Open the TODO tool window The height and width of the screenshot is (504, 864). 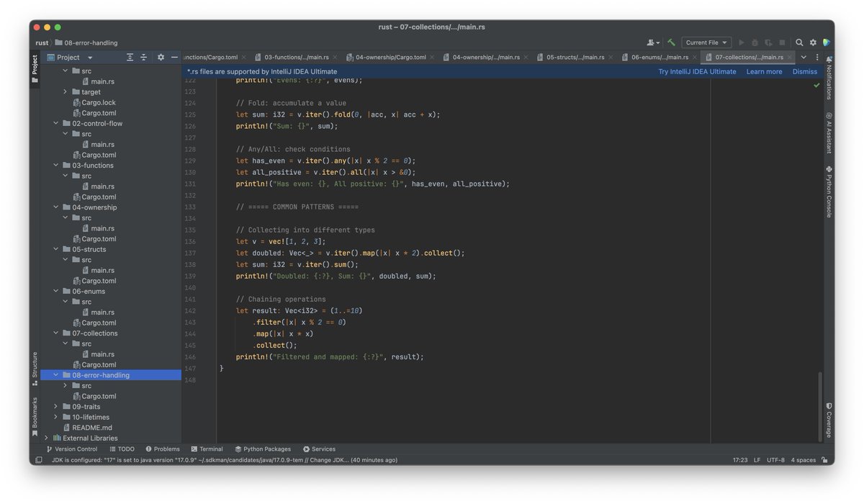[122, 449]
